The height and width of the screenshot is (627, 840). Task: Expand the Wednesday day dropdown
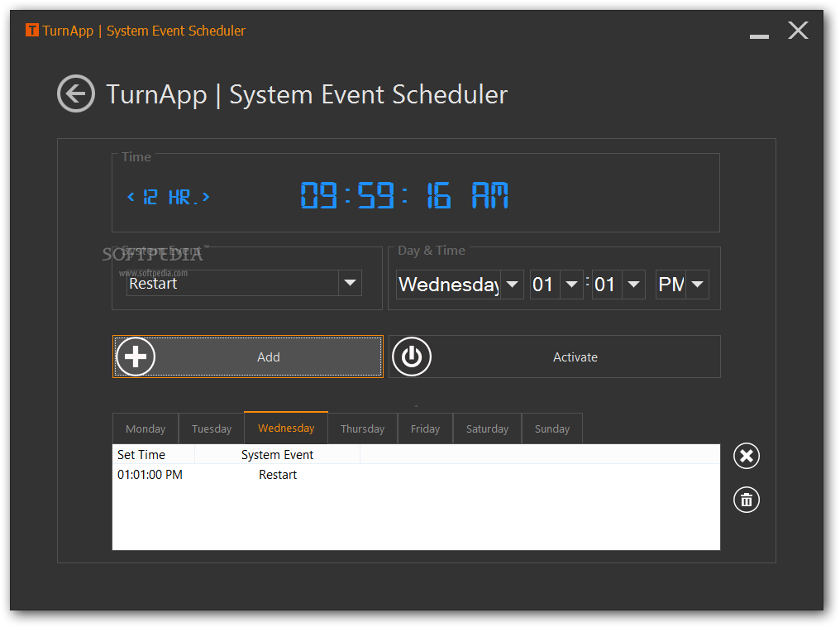[x=512, y=284]
